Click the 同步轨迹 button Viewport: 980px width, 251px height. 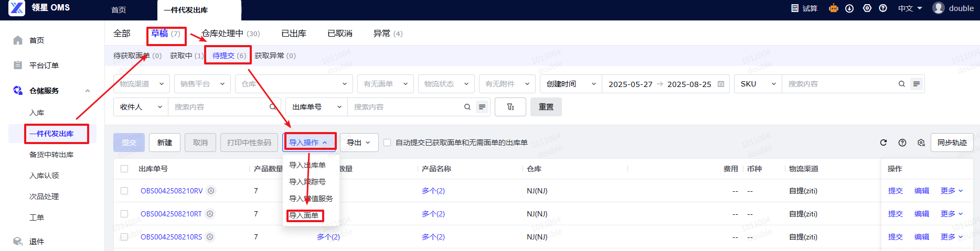(952, 143)
